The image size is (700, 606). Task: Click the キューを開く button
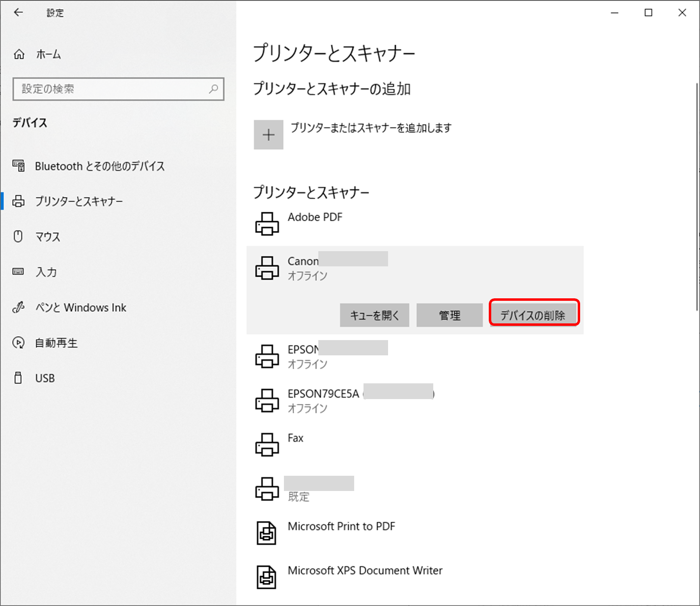tap(374, 315)
